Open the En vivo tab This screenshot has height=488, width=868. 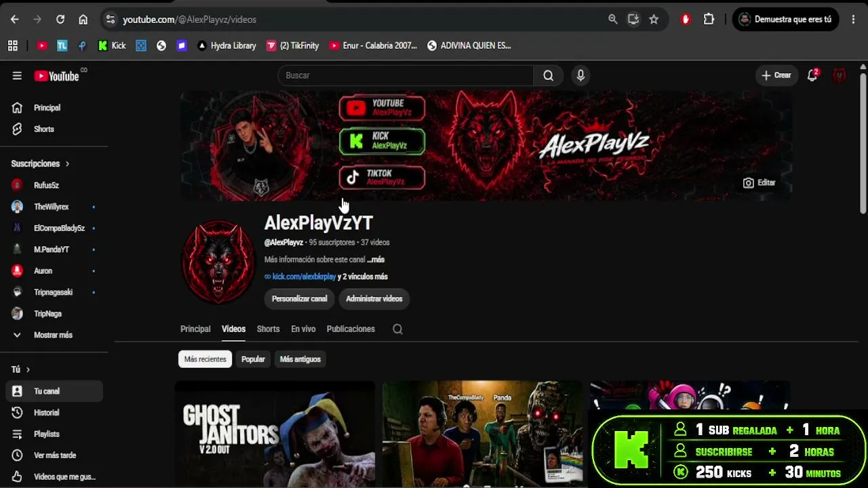tap(303, 329)
